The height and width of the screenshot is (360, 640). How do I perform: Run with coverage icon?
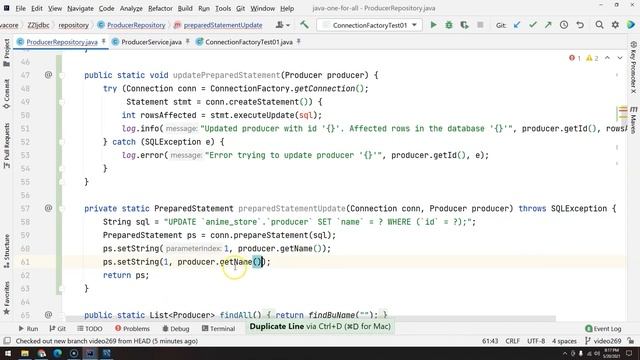(464, 25)
